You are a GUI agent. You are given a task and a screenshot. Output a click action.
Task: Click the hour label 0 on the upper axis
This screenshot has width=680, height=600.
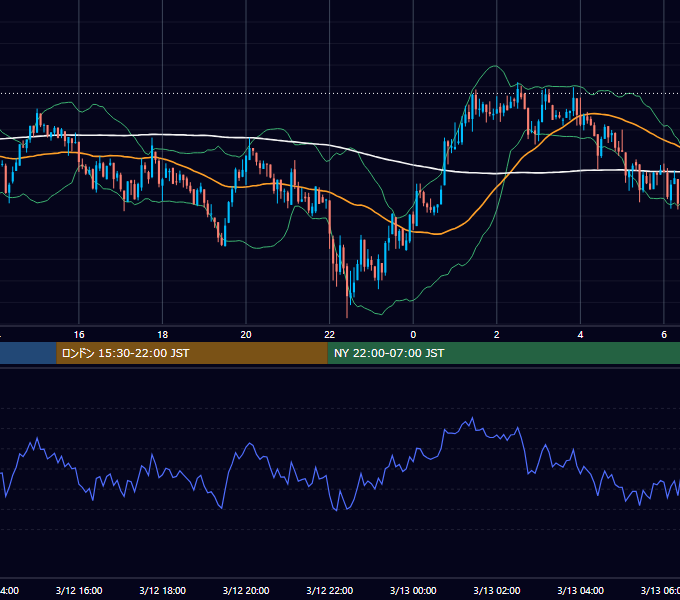coord(413,335)
